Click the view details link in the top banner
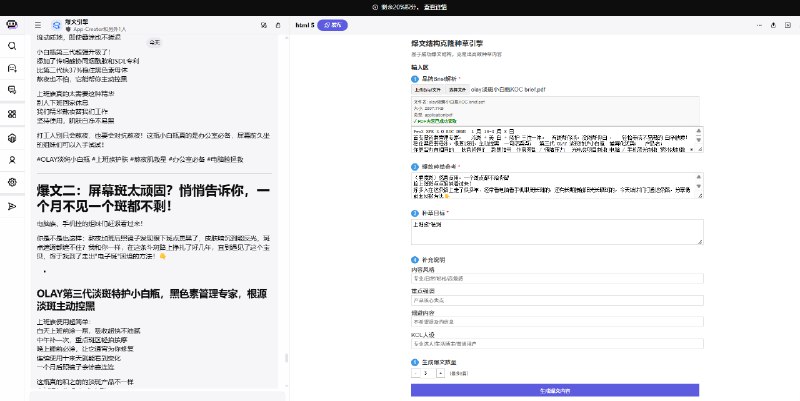 [x=435, y=7]
